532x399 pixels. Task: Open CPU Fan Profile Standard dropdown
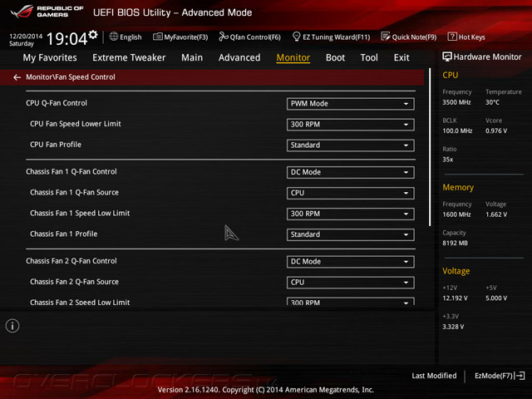point(351,145)
